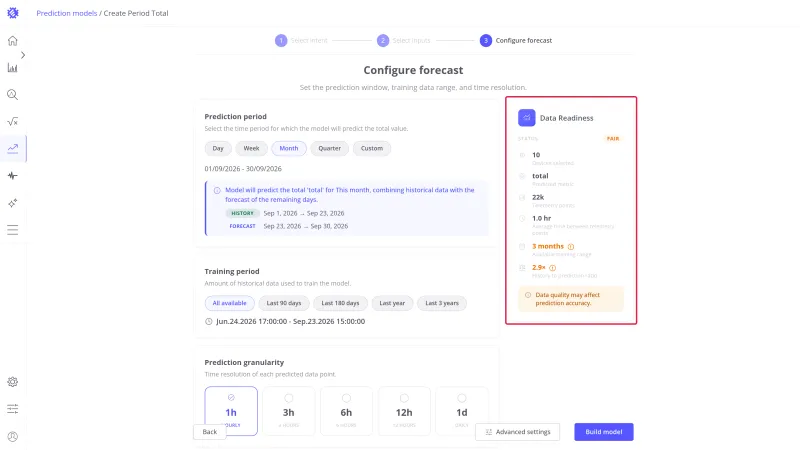This screenshot has height=450, width=800.
Task: Open the user profile icon
Action: coord(13,436)
